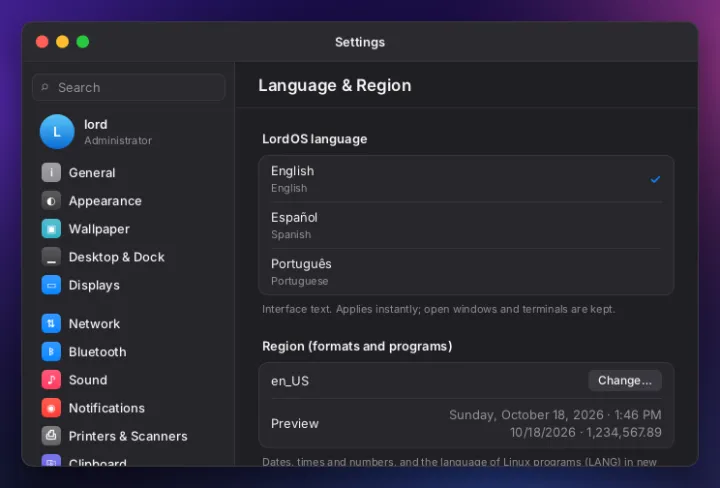Click the Desktop & Dock icon
720x488 pixels.
coord(51,257)
